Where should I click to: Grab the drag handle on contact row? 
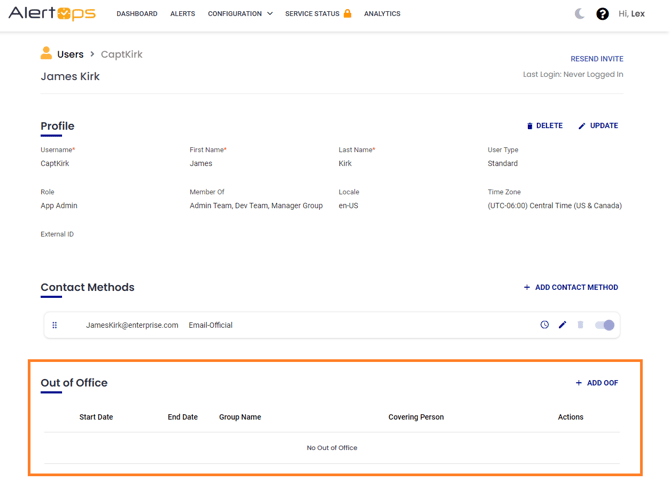click(55, 325)
